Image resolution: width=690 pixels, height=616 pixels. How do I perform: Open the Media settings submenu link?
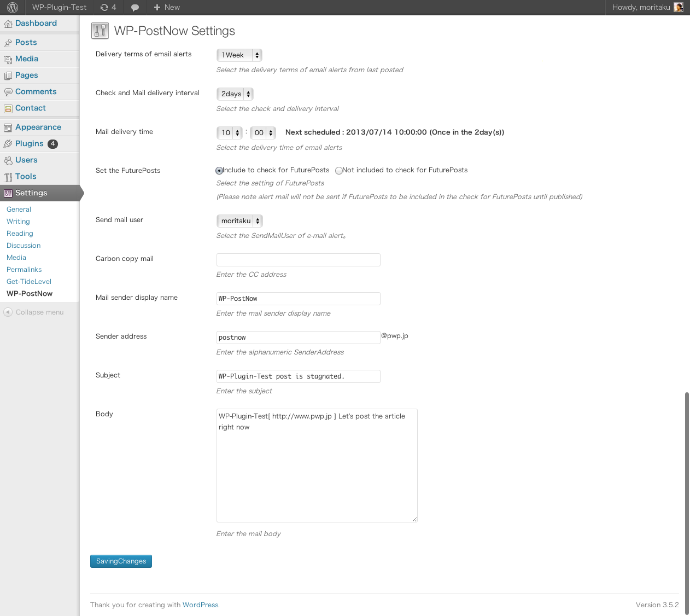16,258
